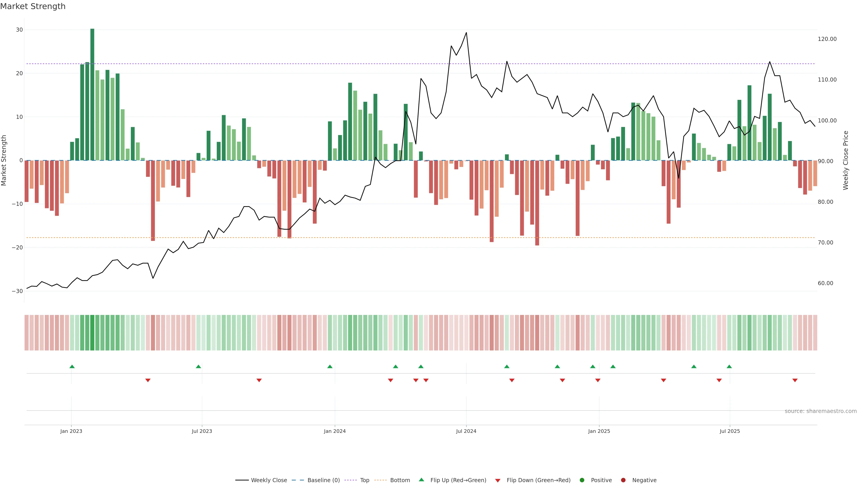Click the source: sharemaestro.com text
Image resolution: width=868 pixels, height=488 pixels.
pyautogui.click(x=821, y=411)
